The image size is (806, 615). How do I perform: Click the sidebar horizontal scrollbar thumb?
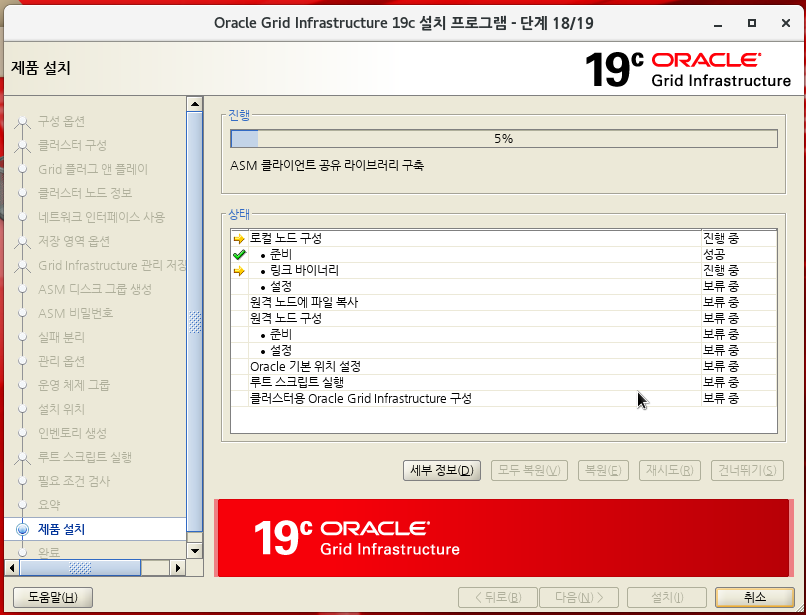pos(80,568)
